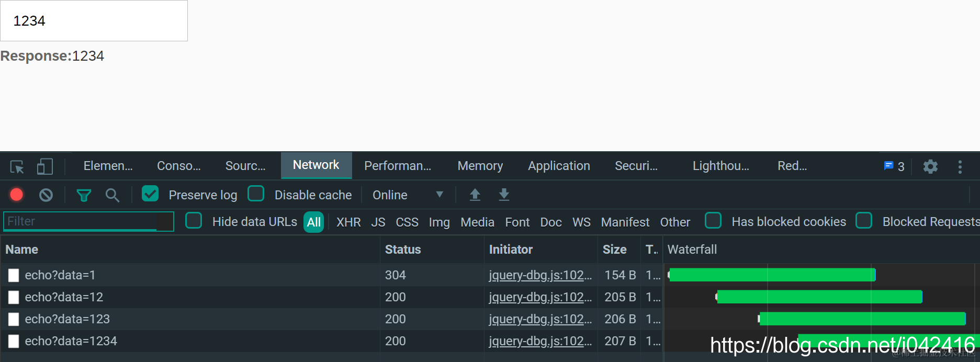Screen dimensions: 980x362
Task: Click file icon for echo?data=1
Action: click(x=14, y=275)
